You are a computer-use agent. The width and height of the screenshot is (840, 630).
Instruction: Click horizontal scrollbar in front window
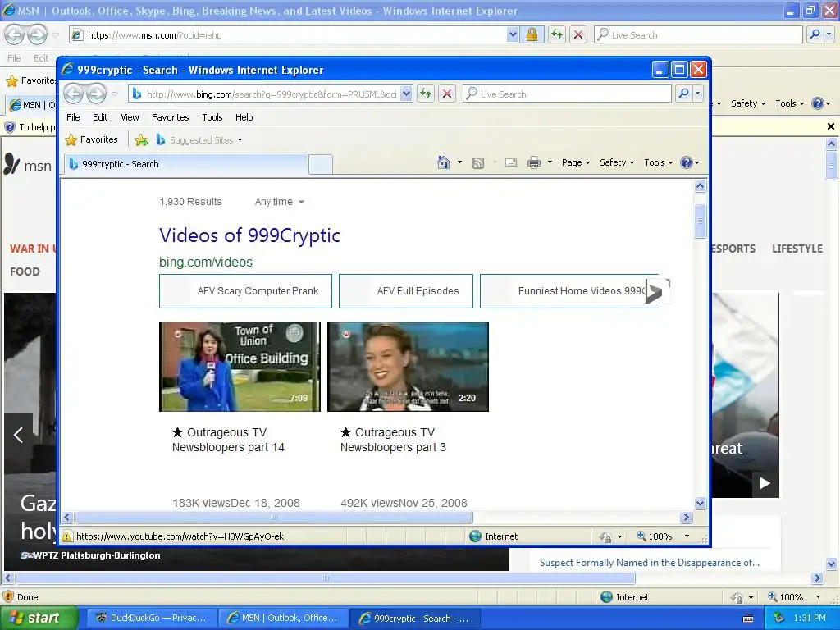tap(273, 517)
